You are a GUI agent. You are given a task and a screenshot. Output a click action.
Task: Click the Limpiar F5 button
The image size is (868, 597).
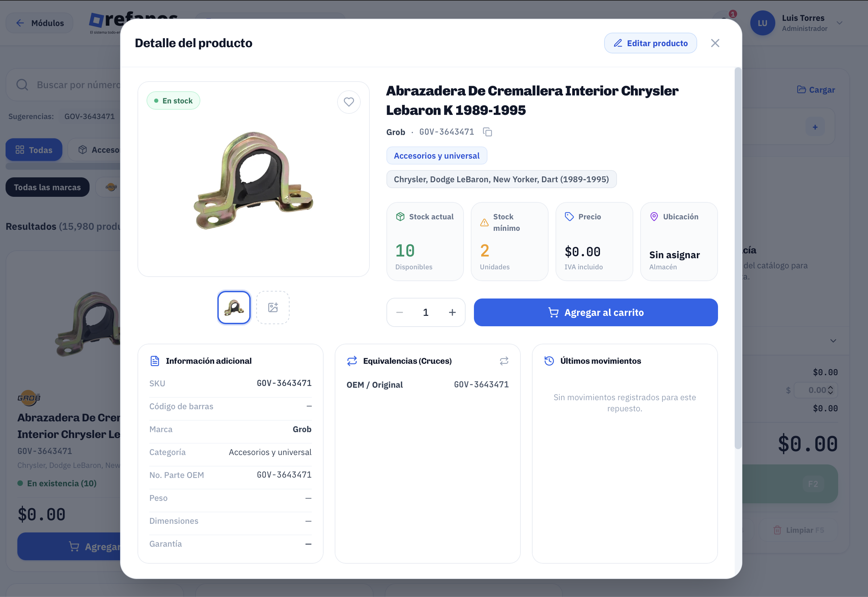(799, 530)
